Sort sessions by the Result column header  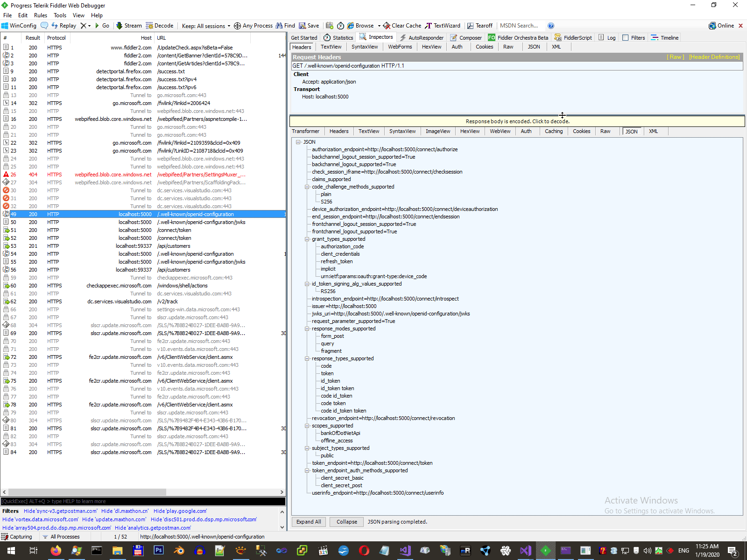click(33, 38)
